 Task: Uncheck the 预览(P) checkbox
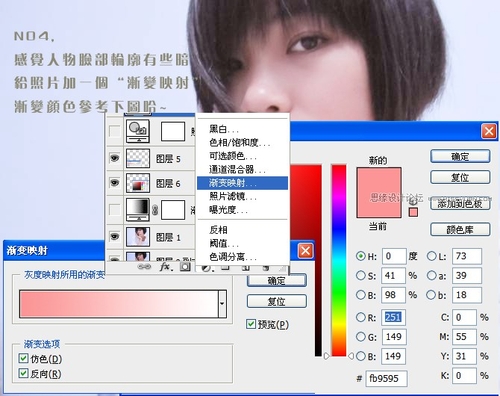pyautogui.click(x=251, y=324)
